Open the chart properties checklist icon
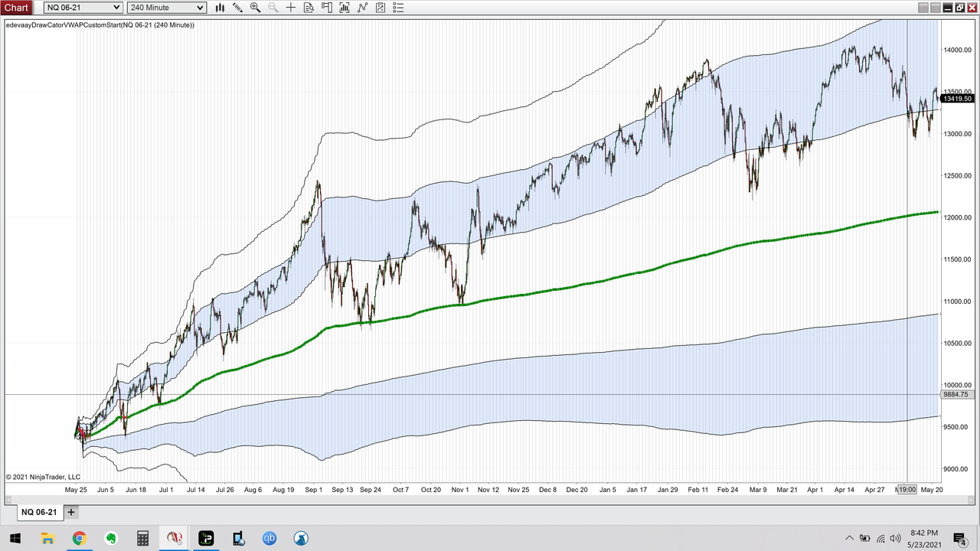This screenshot has height=551, width=980. [x=397, y=7]
